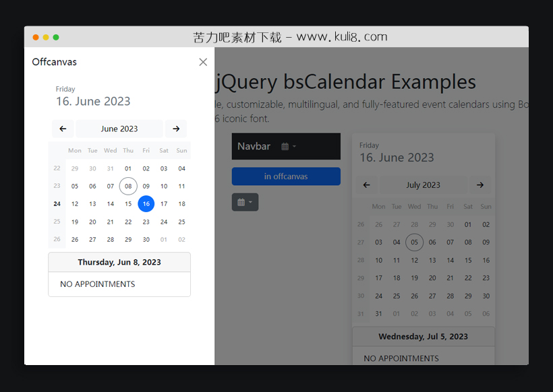Click the macOS green maximize dot
553x392 pixels.
point(56,37)
